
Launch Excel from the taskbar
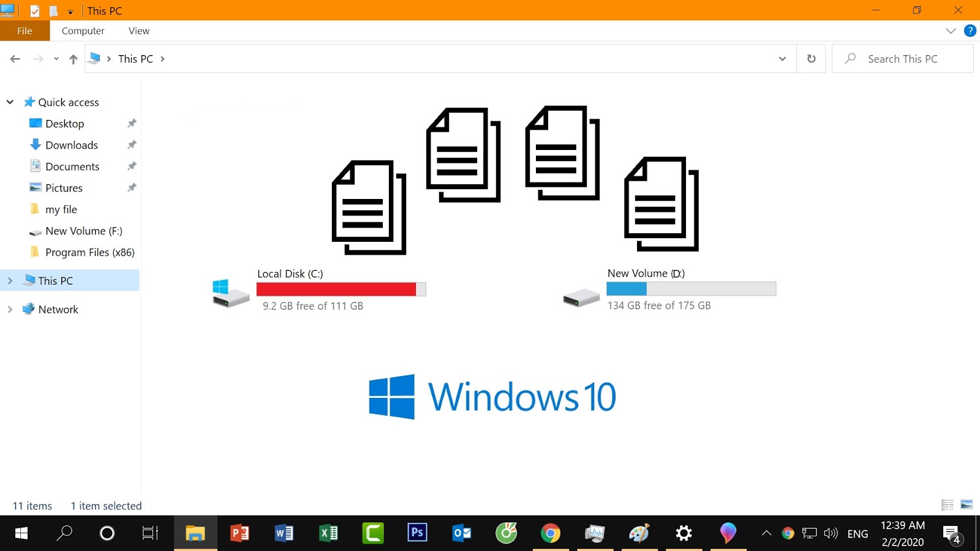[x=329, y=533]
